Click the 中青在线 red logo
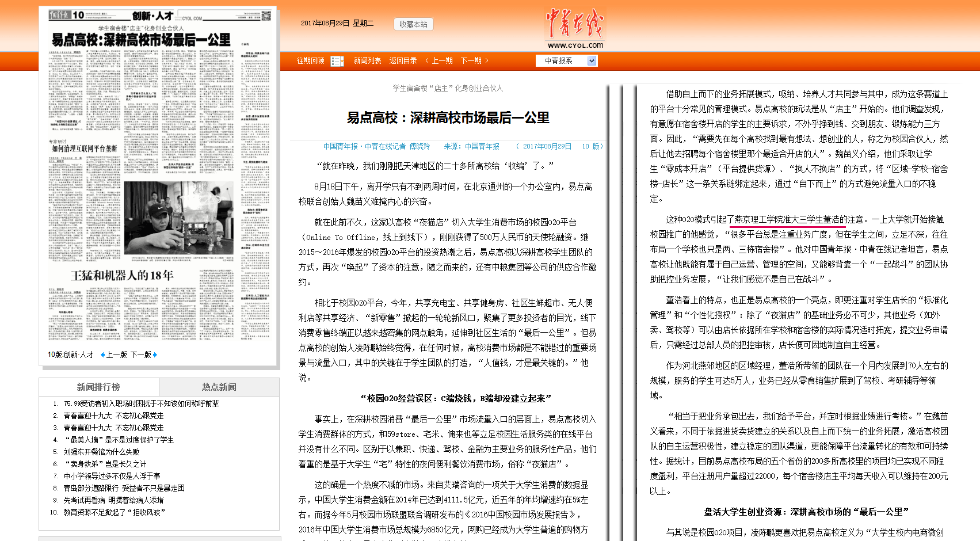The height and width of the screenshot is (541, 980). point(574,24)
